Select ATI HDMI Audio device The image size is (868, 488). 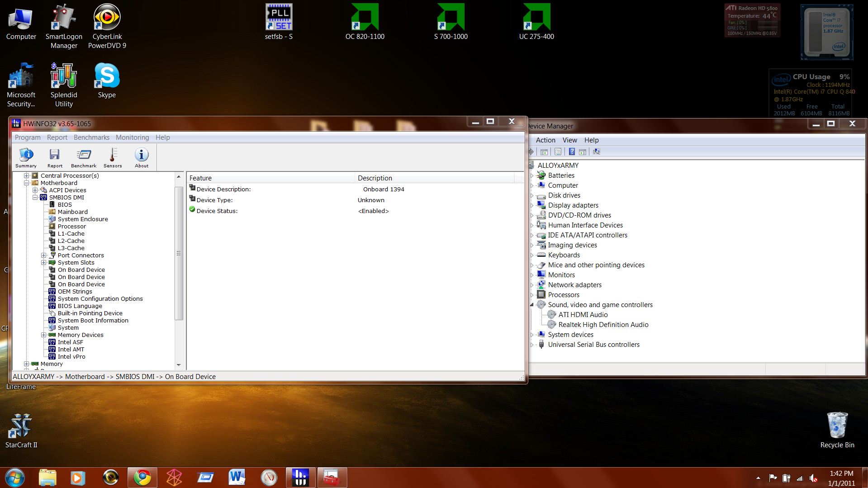[x=583, y=315]
